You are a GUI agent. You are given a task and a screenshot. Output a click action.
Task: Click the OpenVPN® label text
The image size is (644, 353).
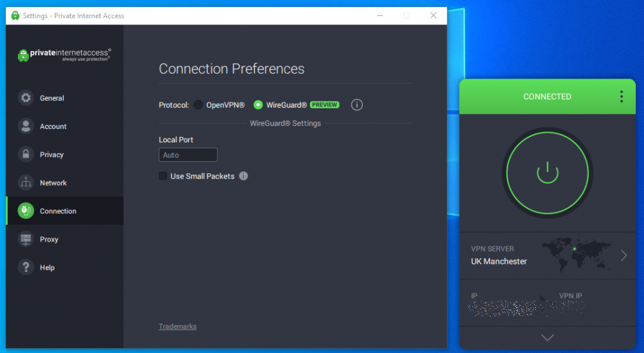225,105
